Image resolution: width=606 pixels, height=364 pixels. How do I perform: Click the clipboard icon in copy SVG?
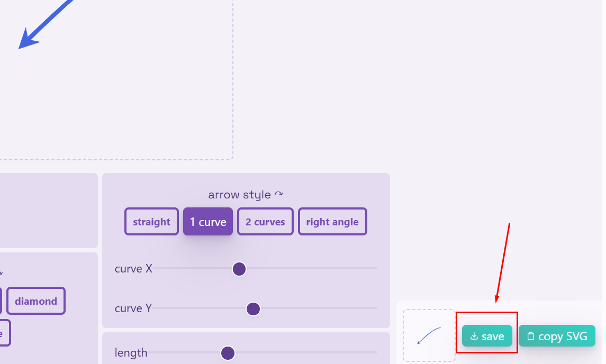tap(531, 336)
